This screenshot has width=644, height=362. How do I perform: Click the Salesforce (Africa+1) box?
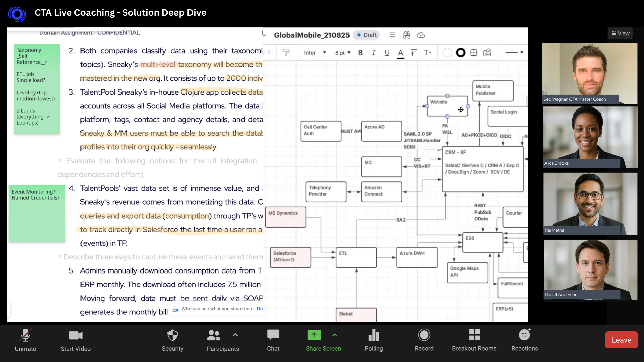[290, 257]
